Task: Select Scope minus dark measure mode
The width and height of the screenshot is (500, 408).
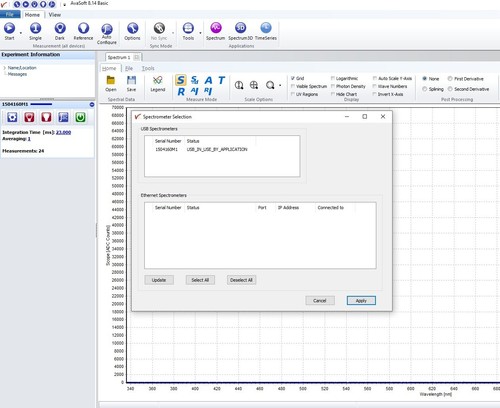Action: [195, 80]
